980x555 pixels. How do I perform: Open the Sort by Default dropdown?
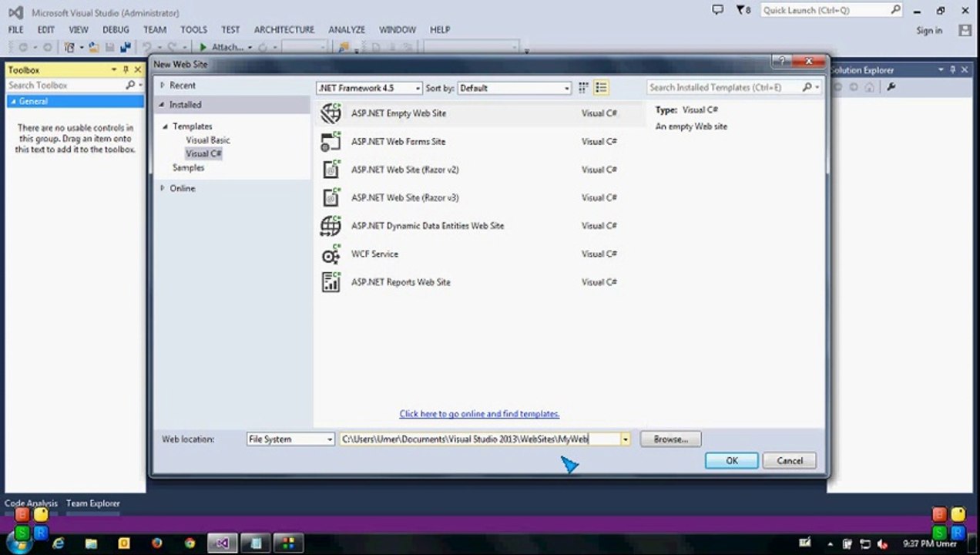click(515, 88)
